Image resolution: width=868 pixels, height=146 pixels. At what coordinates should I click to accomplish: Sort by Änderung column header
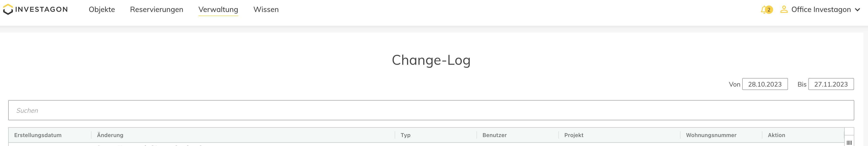coord(110,135)
